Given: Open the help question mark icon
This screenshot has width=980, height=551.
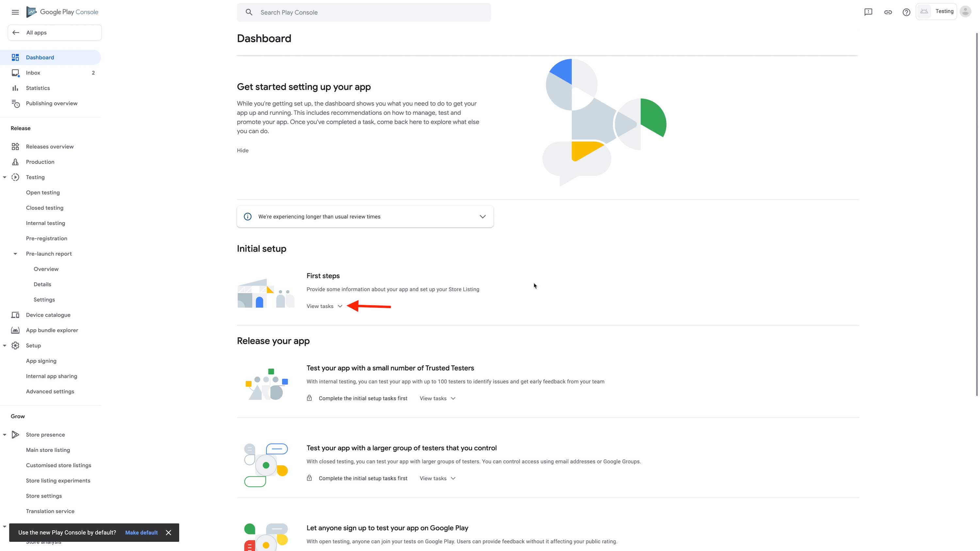Looking at the screenshot, I should coord(906,12).
